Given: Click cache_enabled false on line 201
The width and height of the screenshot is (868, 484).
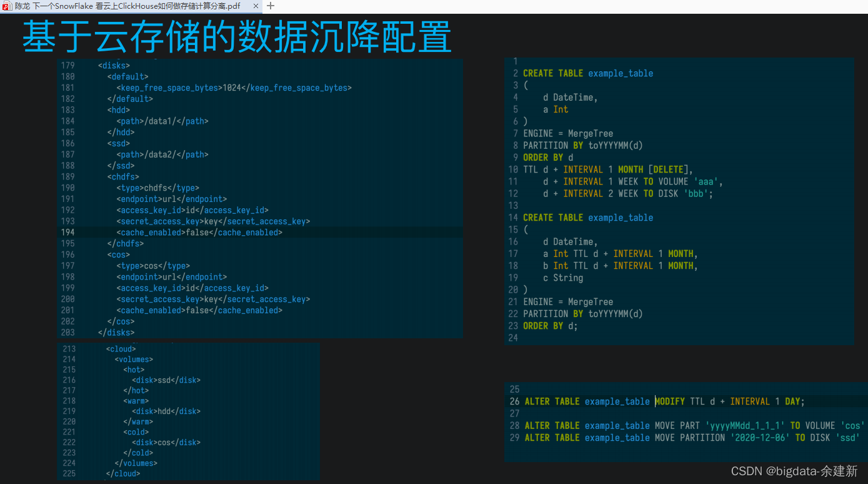Looking at the screenshot, I should (x=199, y=310).
